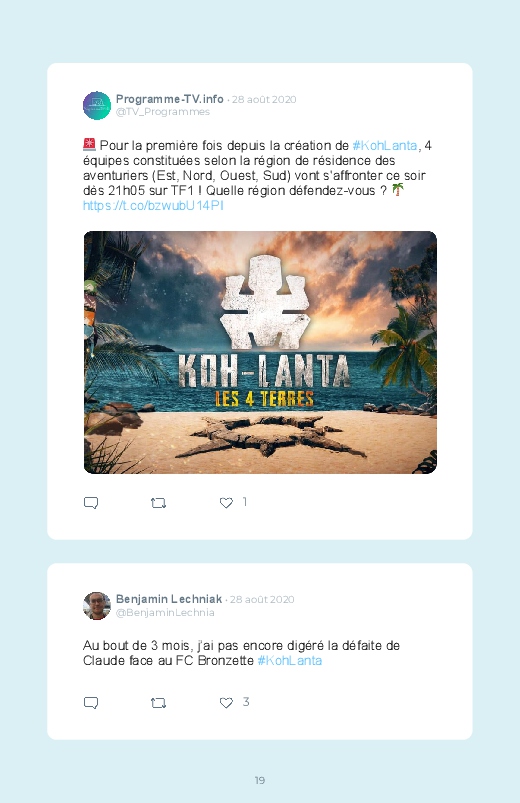Click the retweet icon on the Programme-TV.info tweet
The height and width of the screenshot is (803, 520).
coord(158,503)
